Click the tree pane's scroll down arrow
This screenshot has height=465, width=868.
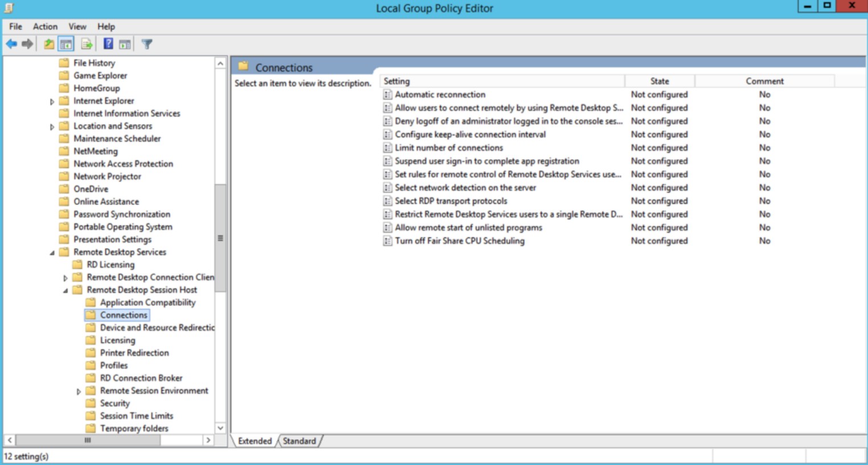[x=220, y=428]
